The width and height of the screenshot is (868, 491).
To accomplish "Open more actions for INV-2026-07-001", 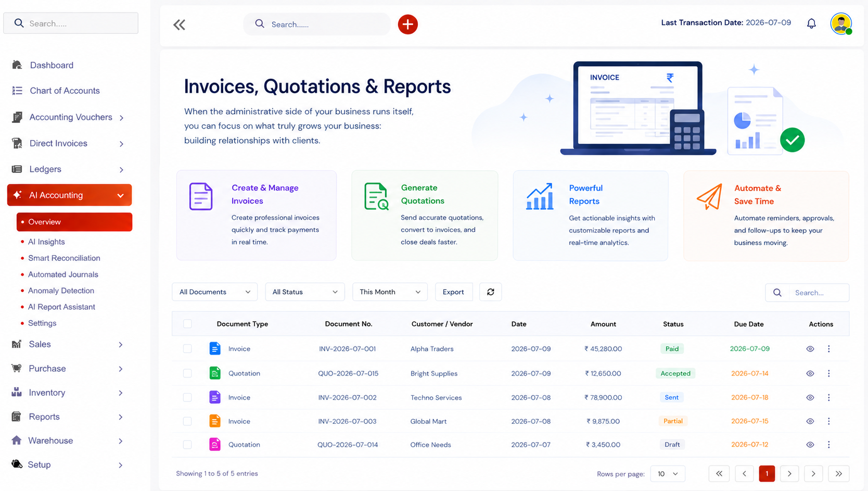I will (828, 349).
